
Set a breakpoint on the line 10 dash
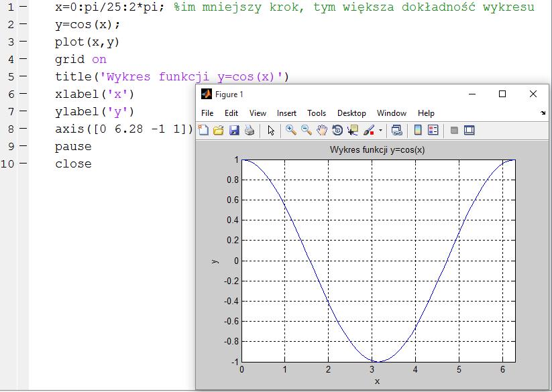click(x=23, y=164)
